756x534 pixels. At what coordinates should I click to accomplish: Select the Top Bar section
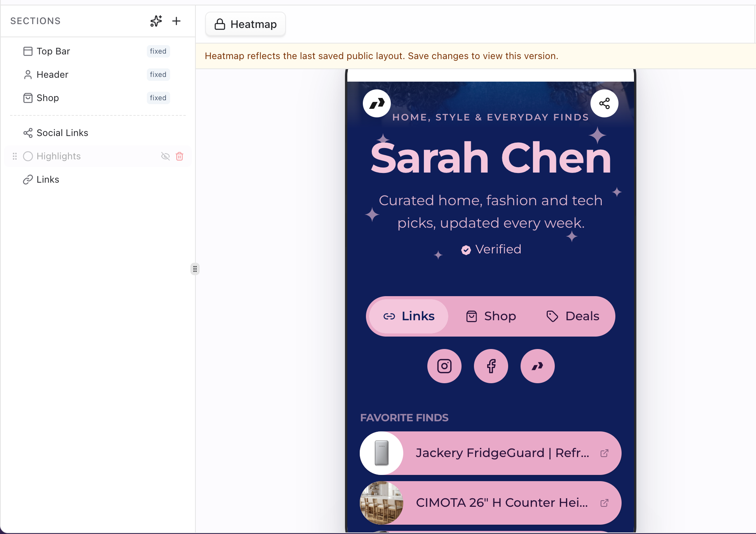pos(97,51)
